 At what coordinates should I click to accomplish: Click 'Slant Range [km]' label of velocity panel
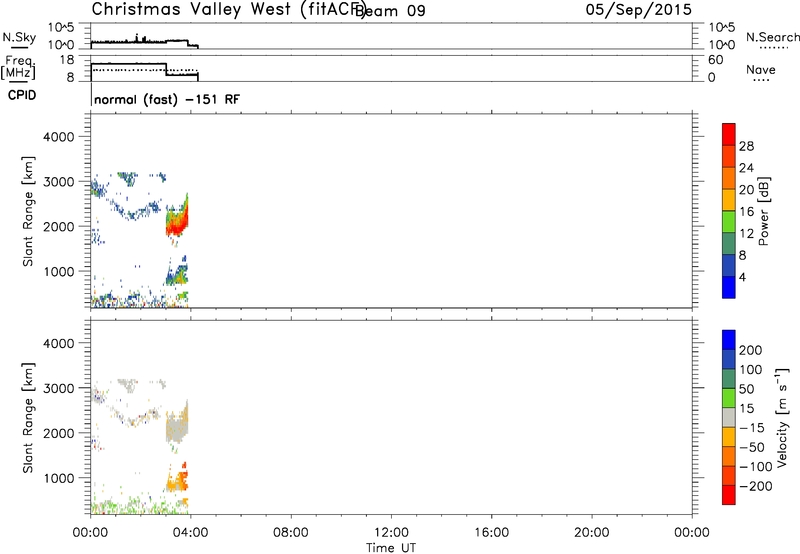pyautogui.click(x=28, y=418)
